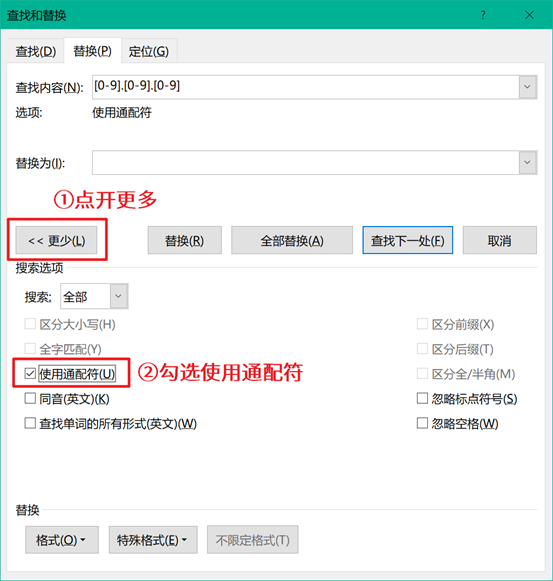
Task: Click inside the 替换为 input field
Action: coord(305,162)
